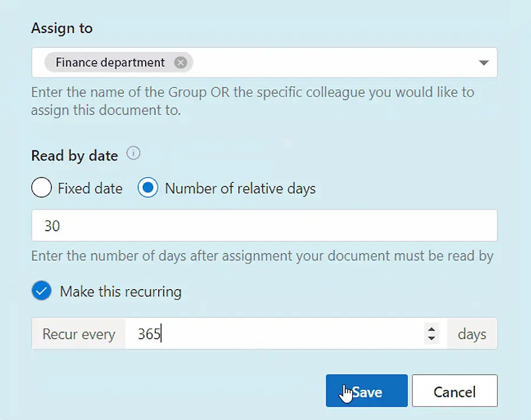Uncheck the Make this recurring checkbox
The height and width of the screenshot is (420, 531).
(41, 291)
